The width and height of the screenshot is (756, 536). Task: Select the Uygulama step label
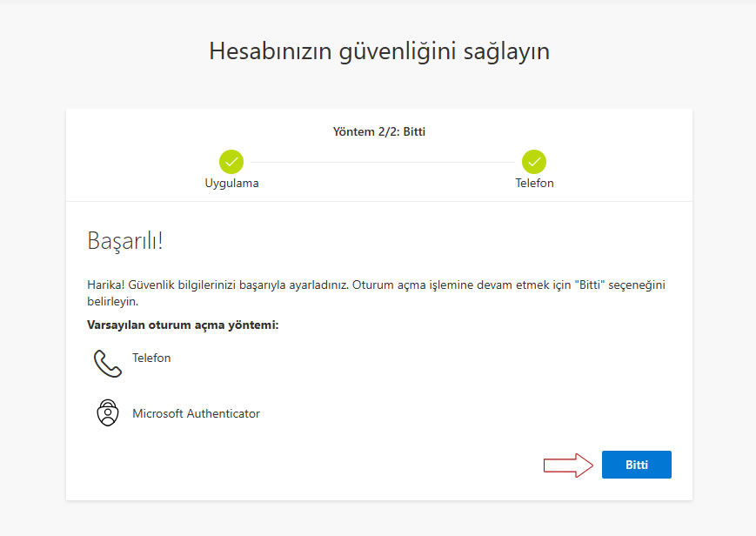[231, 184]
